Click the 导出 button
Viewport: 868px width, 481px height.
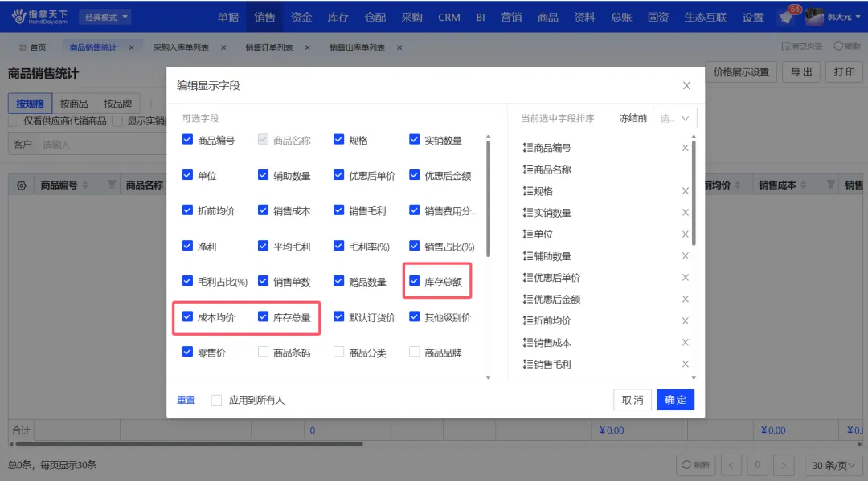pos(801,72)
